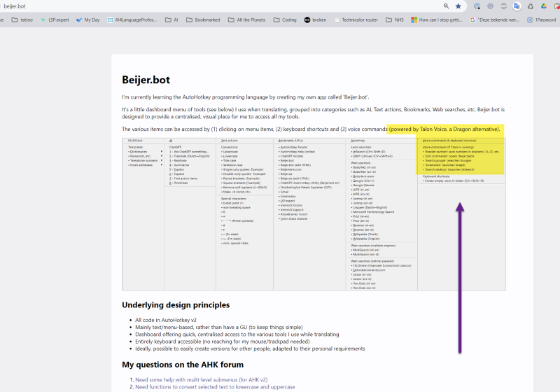Click the blue bookmark star icon

click(458, 6)
